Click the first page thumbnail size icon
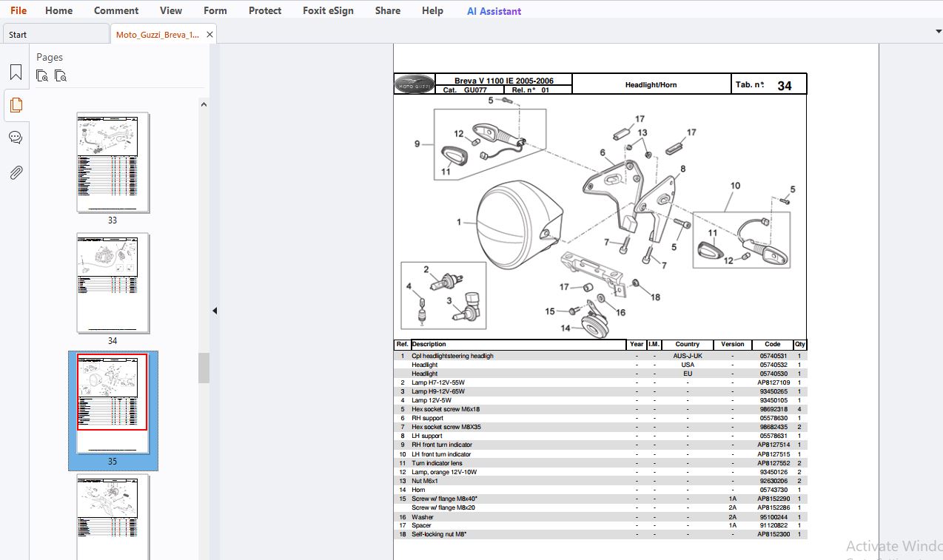This screenshot has width=943, height=560. 42,75
